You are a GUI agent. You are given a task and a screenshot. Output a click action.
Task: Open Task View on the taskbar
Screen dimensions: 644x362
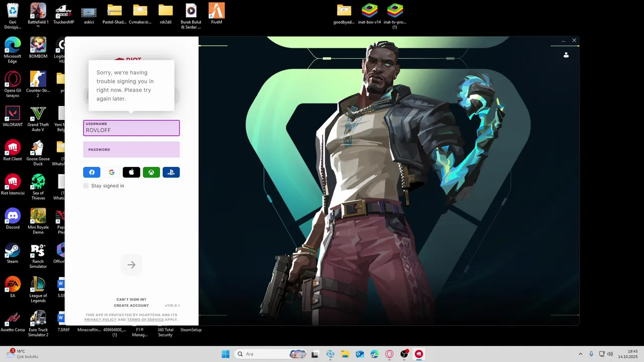(x=315, y=354)
